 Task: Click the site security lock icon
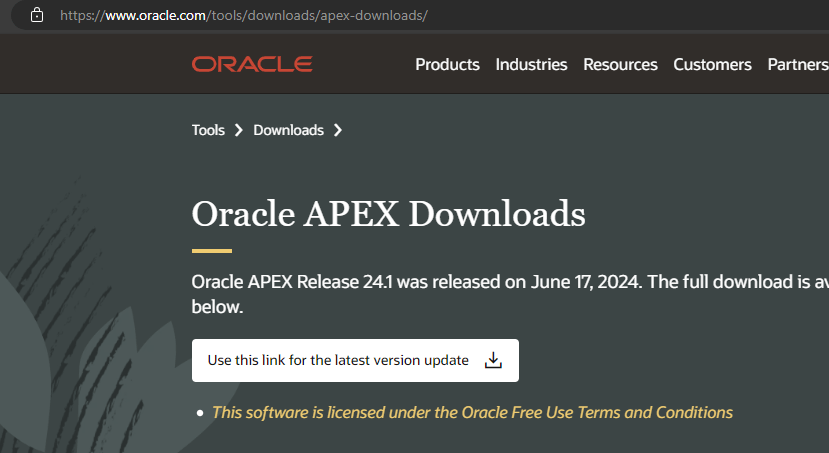pos(37,15)
